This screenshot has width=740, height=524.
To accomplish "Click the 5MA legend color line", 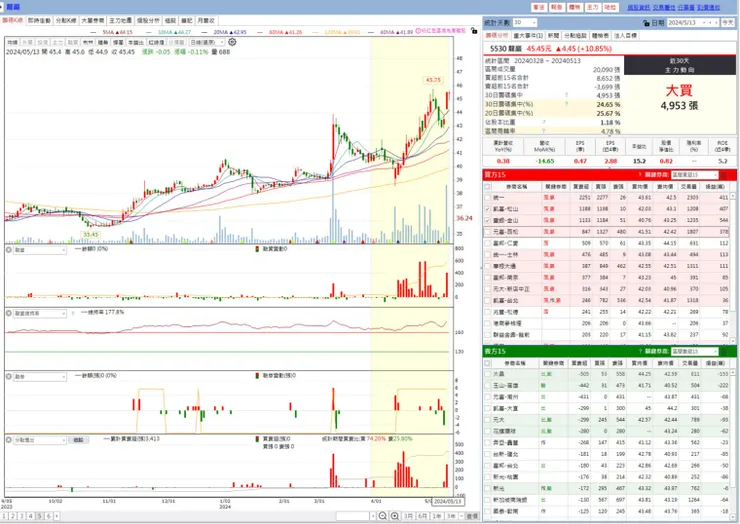I will [x=93, y=32].
